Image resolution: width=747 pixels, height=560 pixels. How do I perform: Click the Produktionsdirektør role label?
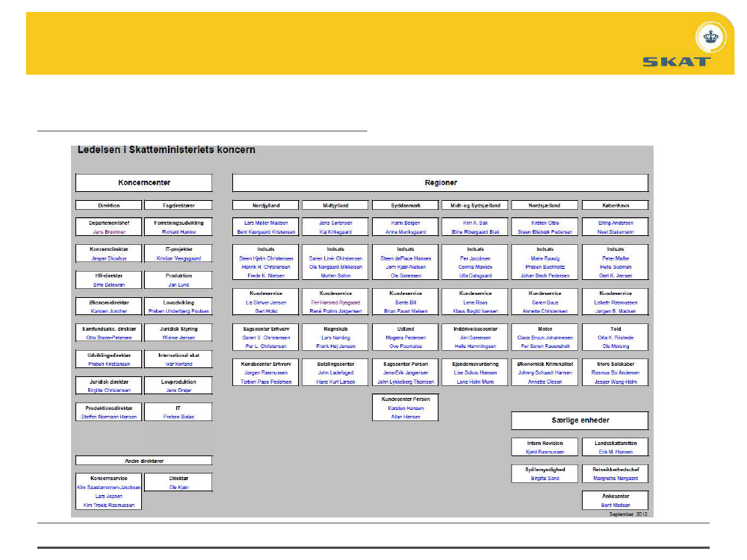tap(108, 408)
